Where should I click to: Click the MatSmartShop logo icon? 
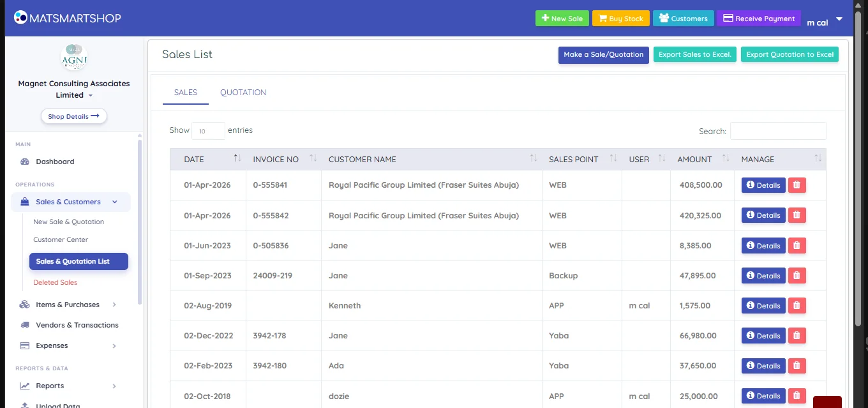(20, 18)
